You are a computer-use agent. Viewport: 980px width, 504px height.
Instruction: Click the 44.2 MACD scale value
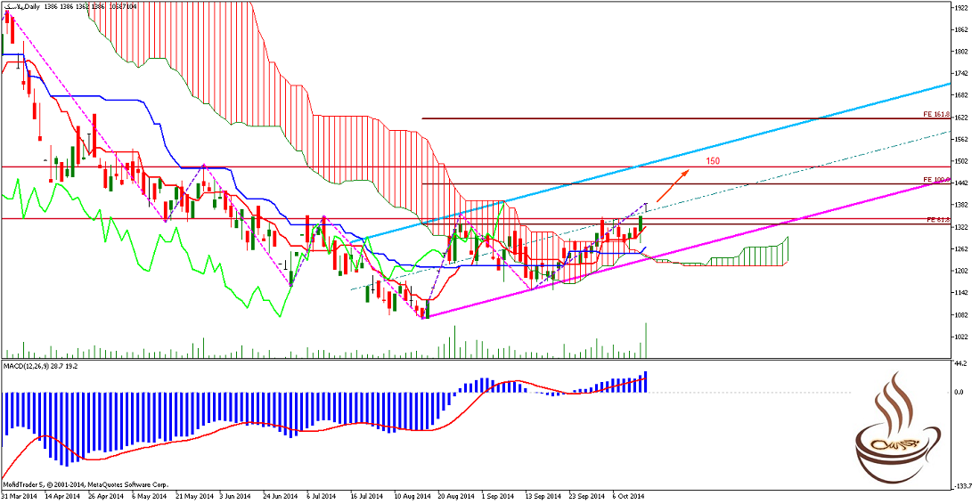960,364
